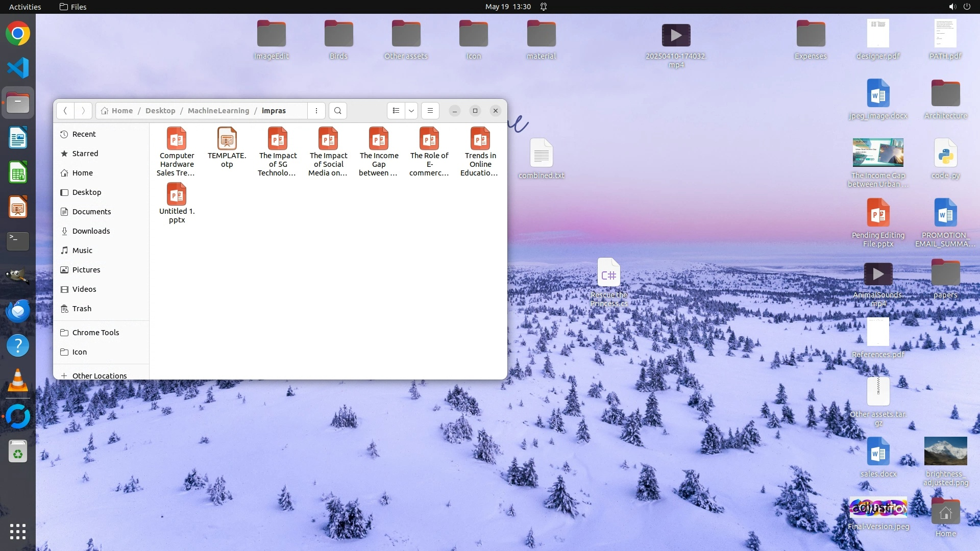Click the search icon in Files toolbar
Viewport: 980px width, 551px height.
point(337,111)
